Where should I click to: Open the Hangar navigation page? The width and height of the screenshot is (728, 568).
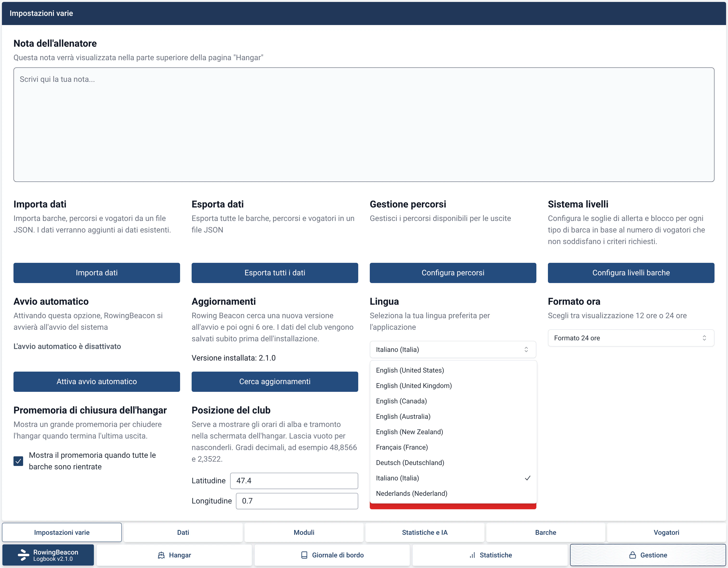(174, 555)
